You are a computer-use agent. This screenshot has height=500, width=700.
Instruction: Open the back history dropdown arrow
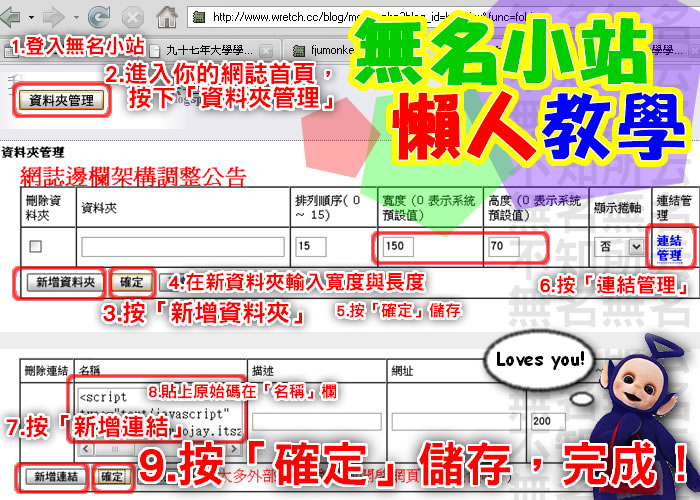tap(31, 18)
